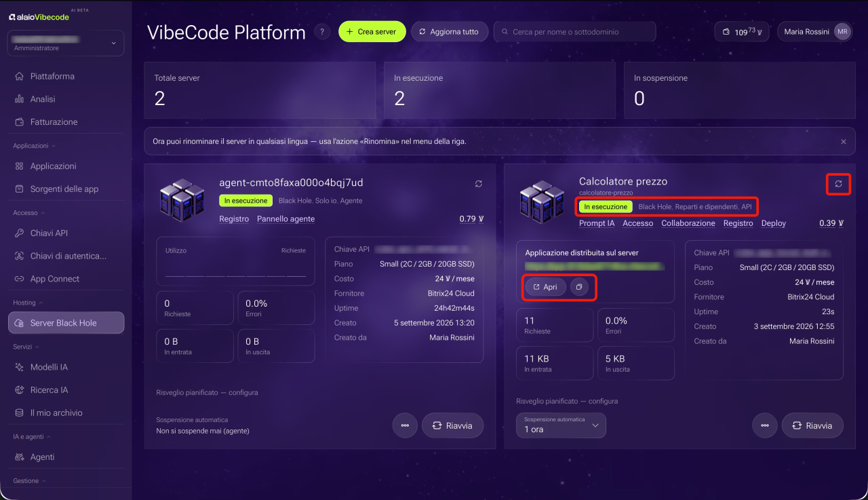Click the MR user avatar
The height and width of the screenshot is (500, 868).
point(842,32)
